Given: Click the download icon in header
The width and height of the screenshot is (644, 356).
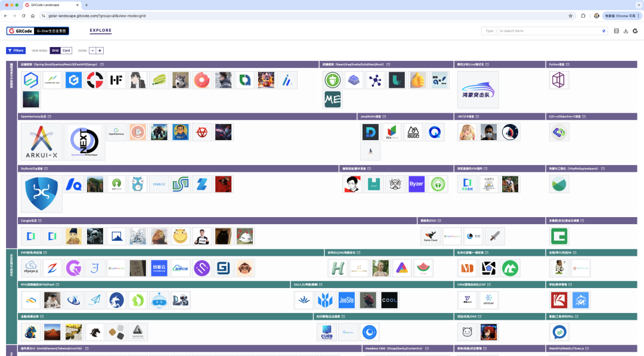Looking at the screenshot, I should (x=626, y=31).
